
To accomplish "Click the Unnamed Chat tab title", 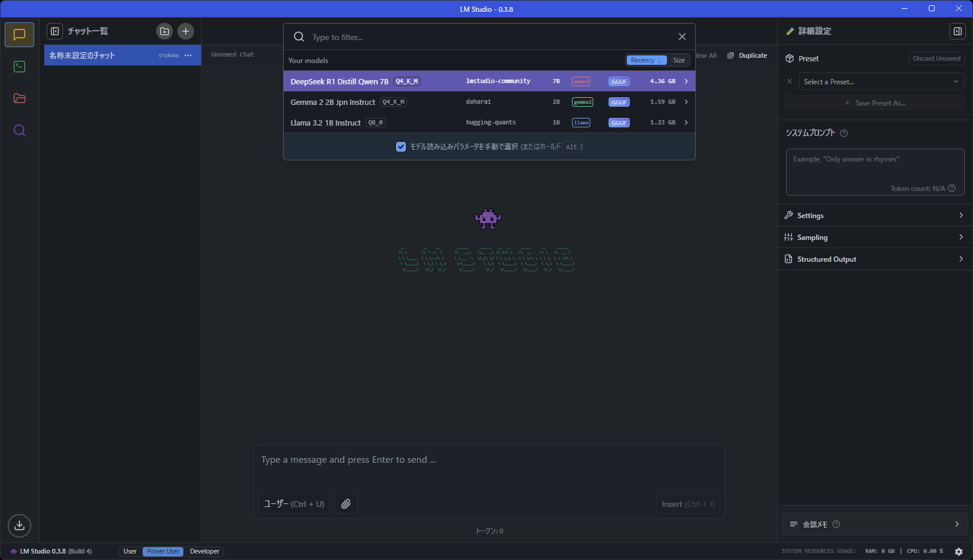I will 232,55.
